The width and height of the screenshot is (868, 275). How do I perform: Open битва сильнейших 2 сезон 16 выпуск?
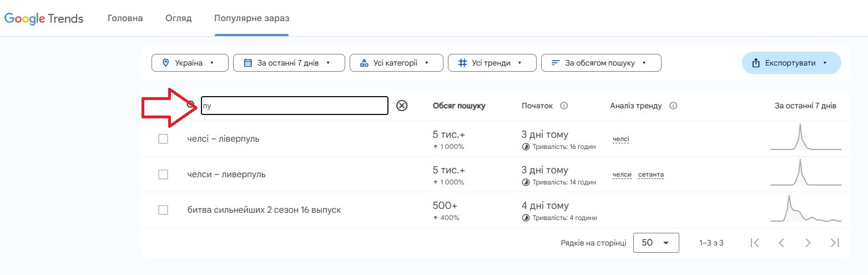click(x=264, y=210)
